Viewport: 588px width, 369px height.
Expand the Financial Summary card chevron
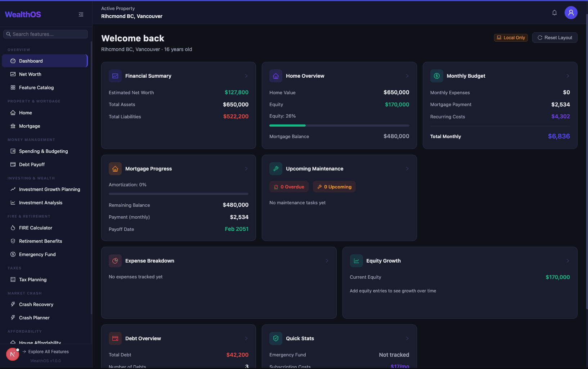pos(246,76)
